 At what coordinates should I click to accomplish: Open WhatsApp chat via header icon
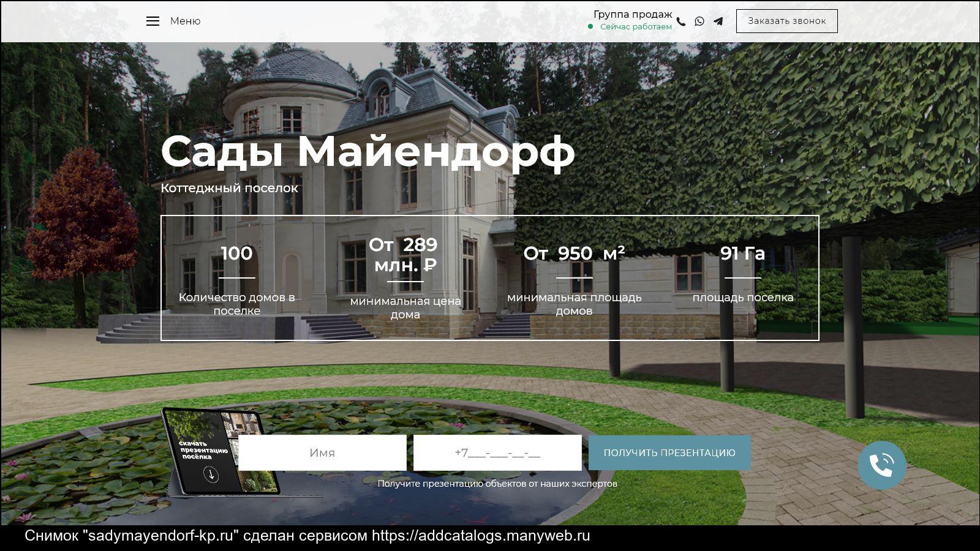pos(699,21)
